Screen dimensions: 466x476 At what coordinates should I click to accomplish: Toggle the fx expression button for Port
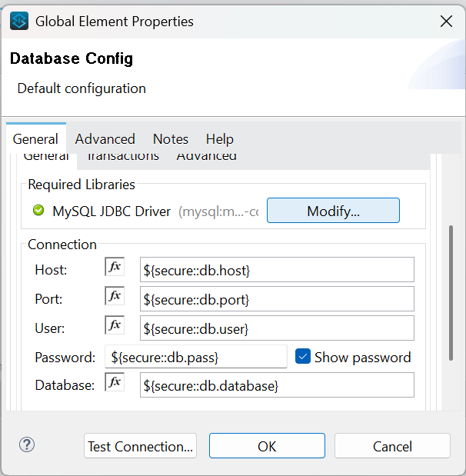pyautogui.click(x=115, y=297)
